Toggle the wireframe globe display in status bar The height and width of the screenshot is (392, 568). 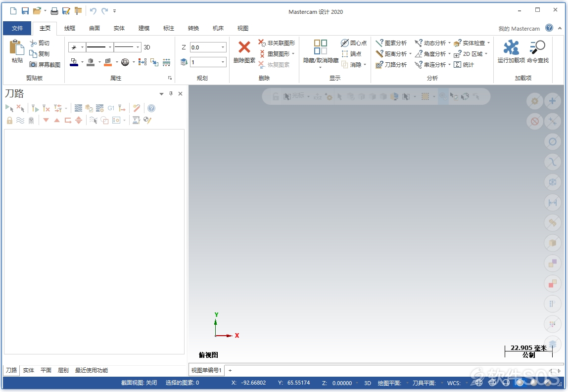point(479,383)
